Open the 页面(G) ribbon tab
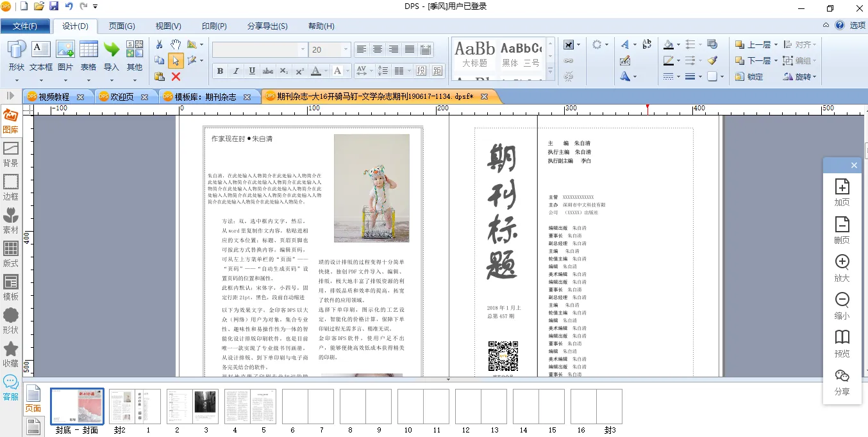This screenshot has height=437, width=868. pos(121,26)
